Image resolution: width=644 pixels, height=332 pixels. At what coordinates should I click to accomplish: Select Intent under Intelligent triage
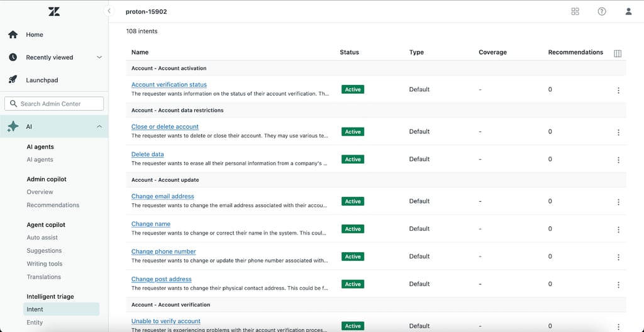tap(61, 309)
